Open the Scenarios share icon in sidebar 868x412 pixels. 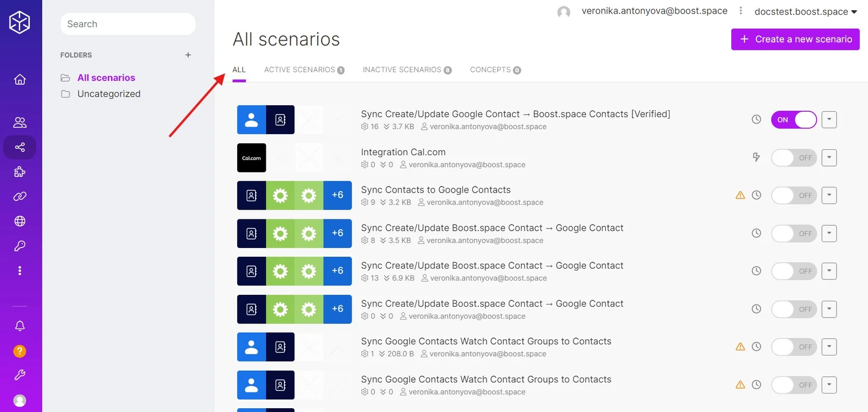point(20,147)
